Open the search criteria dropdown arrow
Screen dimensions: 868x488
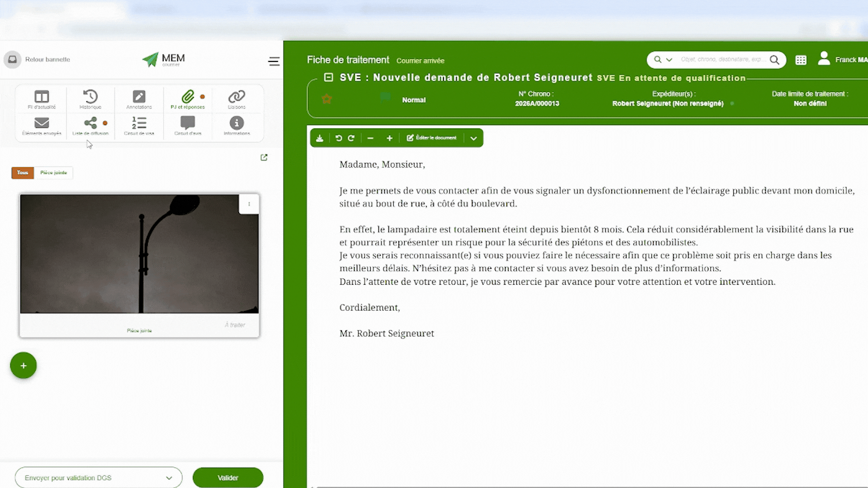(x=669, y=60)
